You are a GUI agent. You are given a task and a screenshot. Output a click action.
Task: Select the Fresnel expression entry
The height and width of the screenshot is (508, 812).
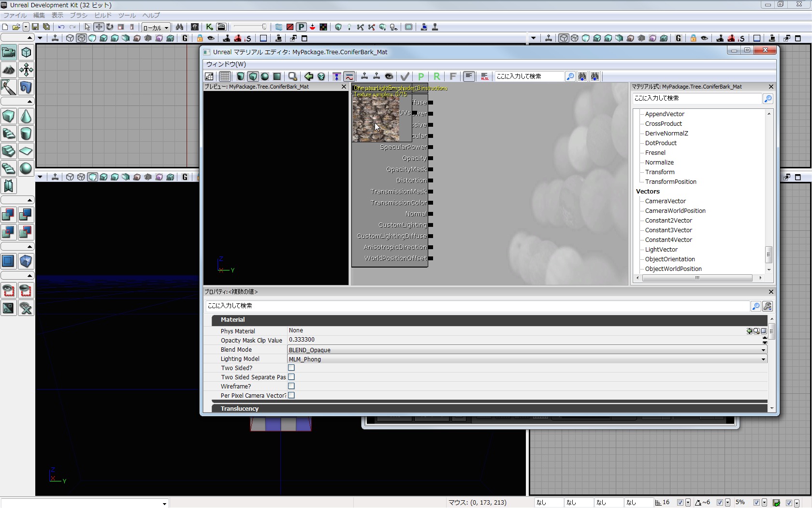pyautogui.click(x=655, y=153)
